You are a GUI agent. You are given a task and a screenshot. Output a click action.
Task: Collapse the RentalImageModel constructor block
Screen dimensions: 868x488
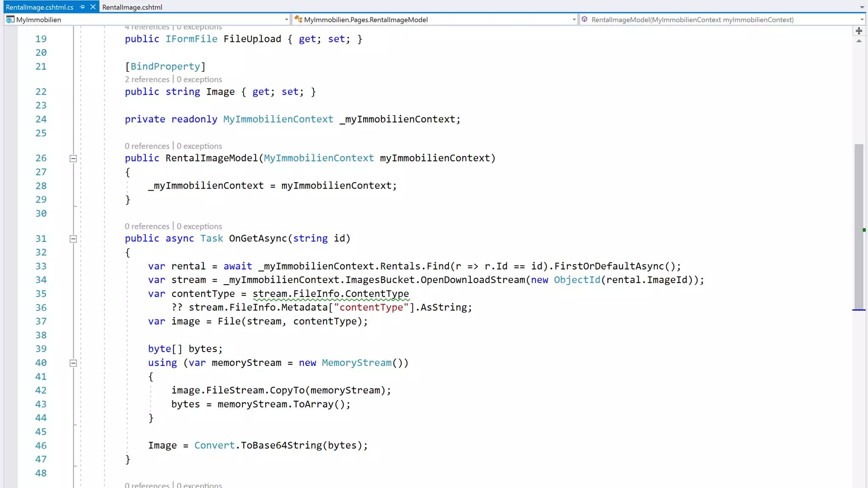73,158
